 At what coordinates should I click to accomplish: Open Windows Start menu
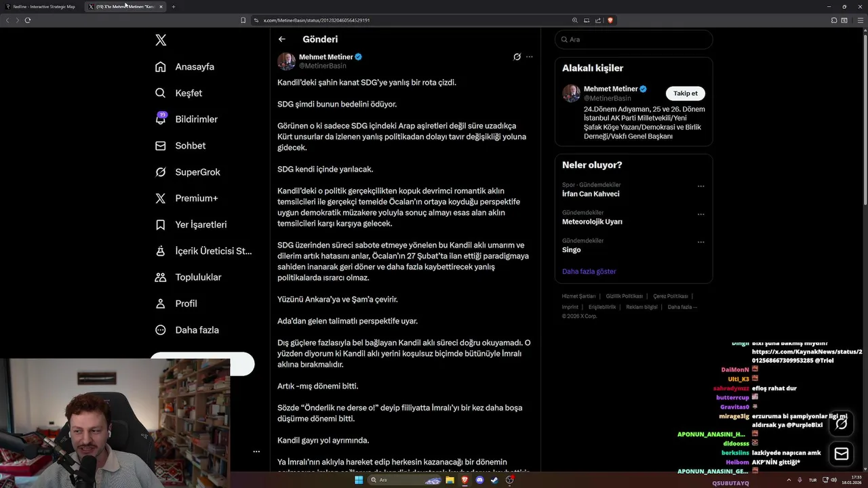click(359, 480)
